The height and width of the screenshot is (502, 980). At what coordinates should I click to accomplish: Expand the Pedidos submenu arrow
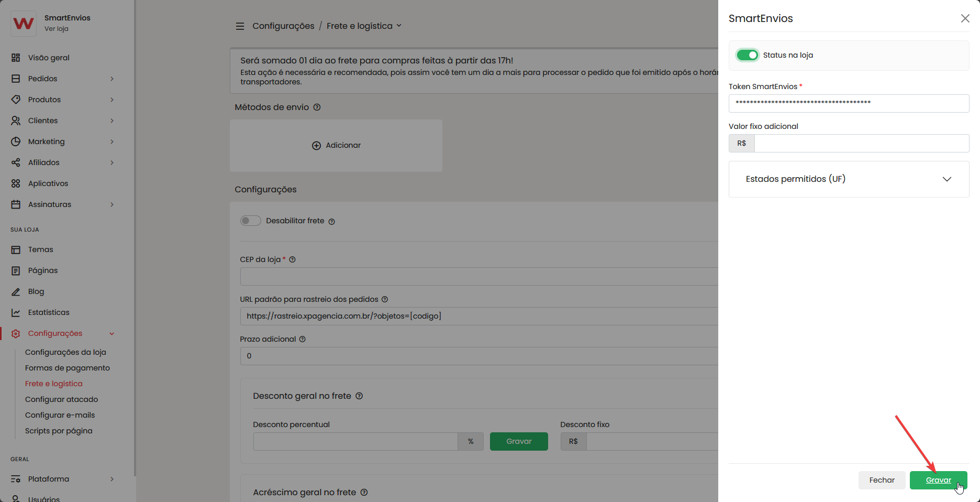click(x=112, y=79)
